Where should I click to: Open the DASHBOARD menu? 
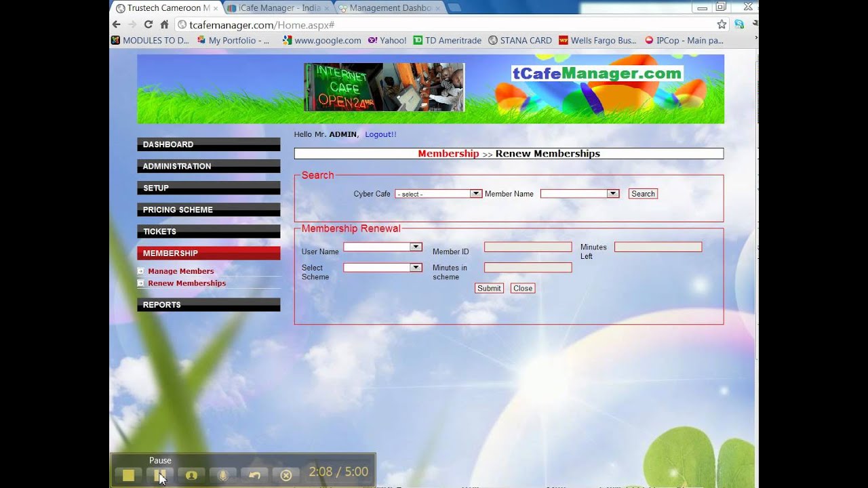pos(209,144)
